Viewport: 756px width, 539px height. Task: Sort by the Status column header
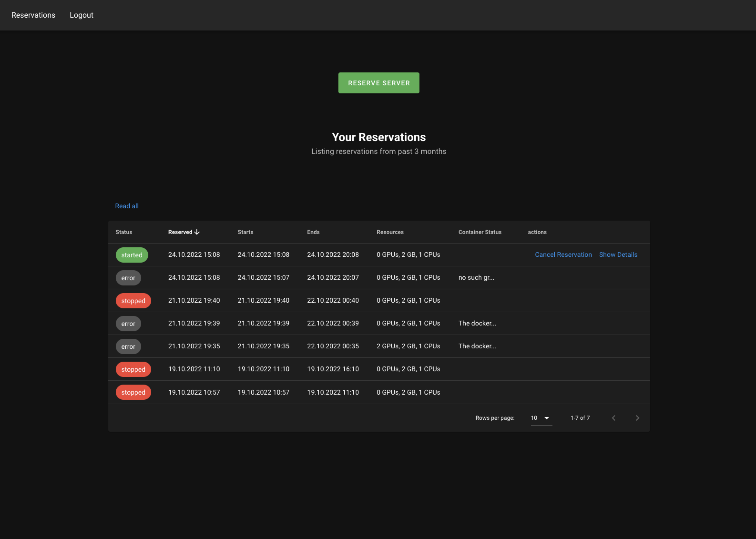[123, 232]
